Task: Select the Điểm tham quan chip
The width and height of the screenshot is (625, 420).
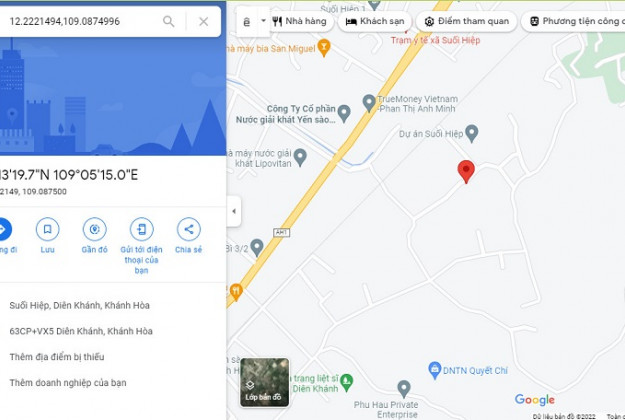Action: [x=467, y=21]
